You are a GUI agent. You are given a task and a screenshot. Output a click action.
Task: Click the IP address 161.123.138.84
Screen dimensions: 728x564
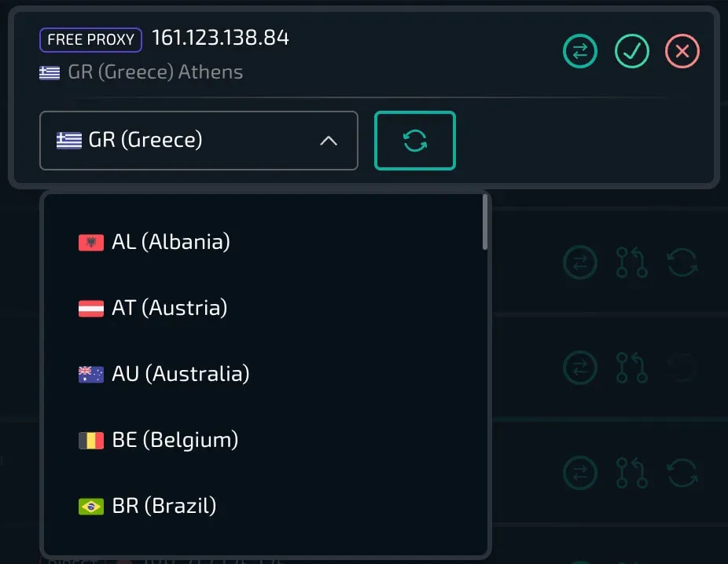pos(220,38)
